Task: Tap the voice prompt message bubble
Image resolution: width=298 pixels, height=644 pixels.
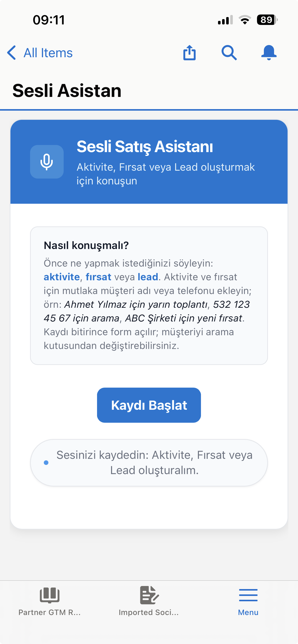Action: 149,463
